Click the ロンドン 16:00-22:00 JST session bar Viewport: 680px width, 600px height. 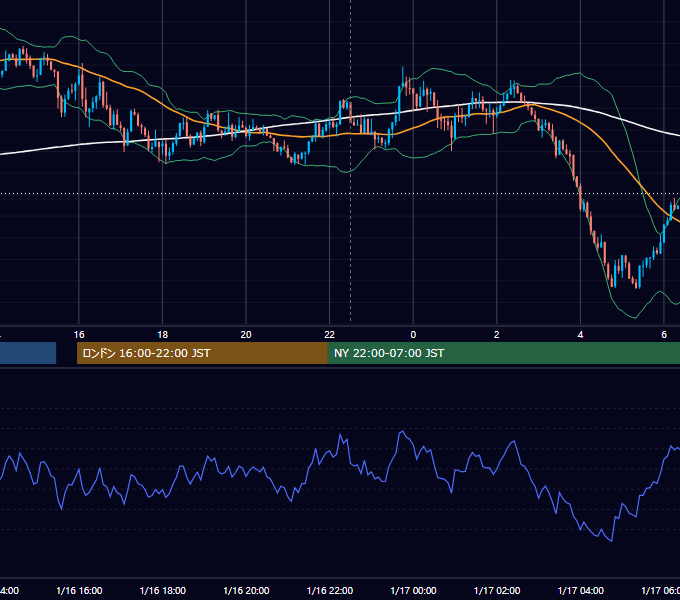[202, 353]
